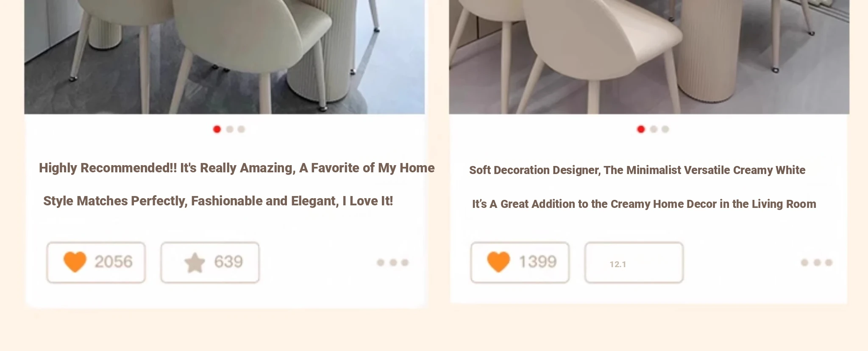Click the box labeled 12.1
This screenshot has width=868, height=351.
click(x=634, y=263)
